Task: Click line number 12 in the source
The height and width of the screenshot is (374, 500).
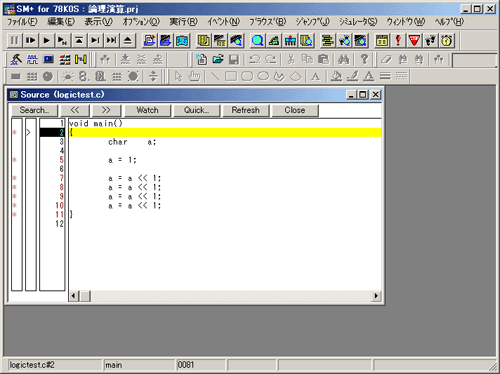Action: (59, 224)
